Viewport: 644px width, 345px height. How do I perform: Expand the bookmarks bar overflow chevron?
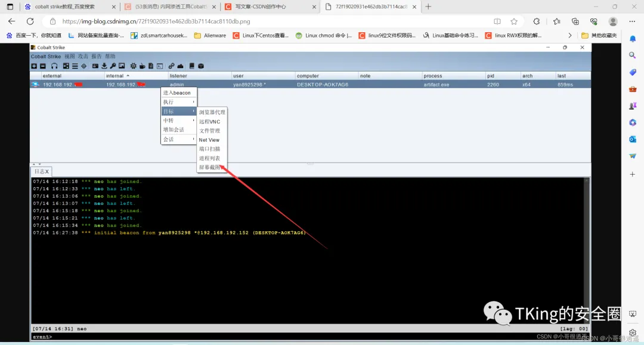click(x=569, y=36)
